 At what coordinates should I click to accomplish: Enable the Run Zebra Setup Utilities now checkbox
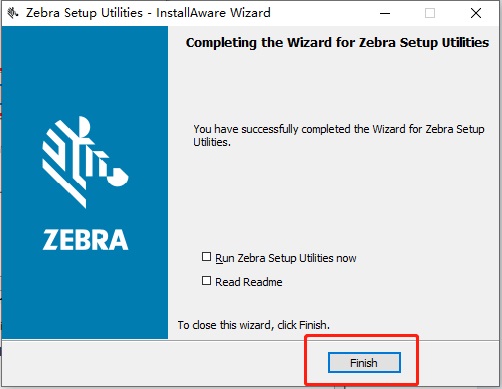pos(206,257)
